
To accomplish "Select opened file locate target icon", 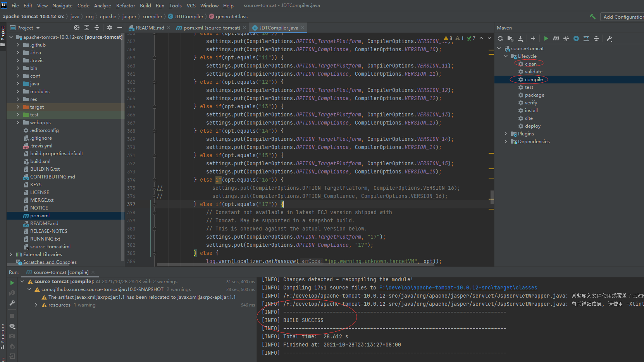I will 77,28.
